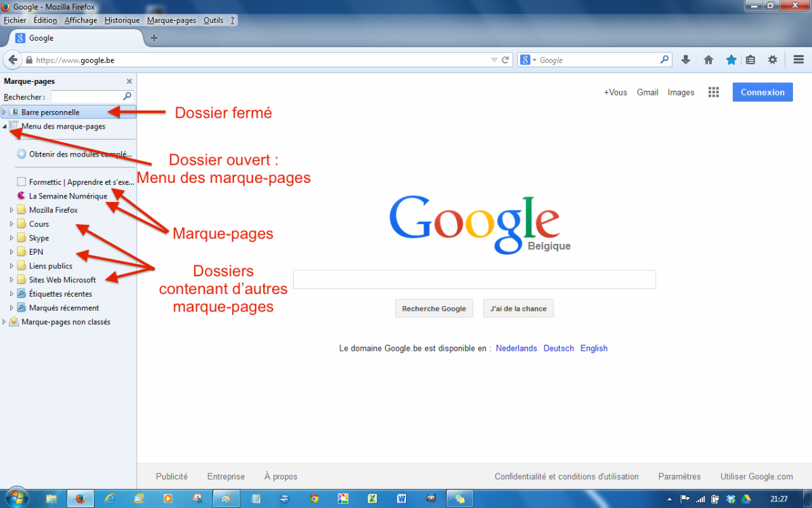Image resolution: width=812 pixels, height=508 pixels.
Task: Click the Dropbox tray icon
Action: click(x=731, y=499)
